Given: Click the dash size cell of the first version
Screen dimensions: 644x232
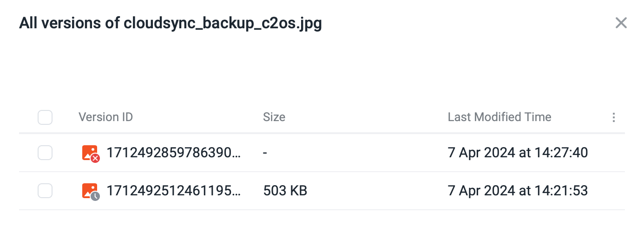Looking at the screenshot, I should point(265,153).
